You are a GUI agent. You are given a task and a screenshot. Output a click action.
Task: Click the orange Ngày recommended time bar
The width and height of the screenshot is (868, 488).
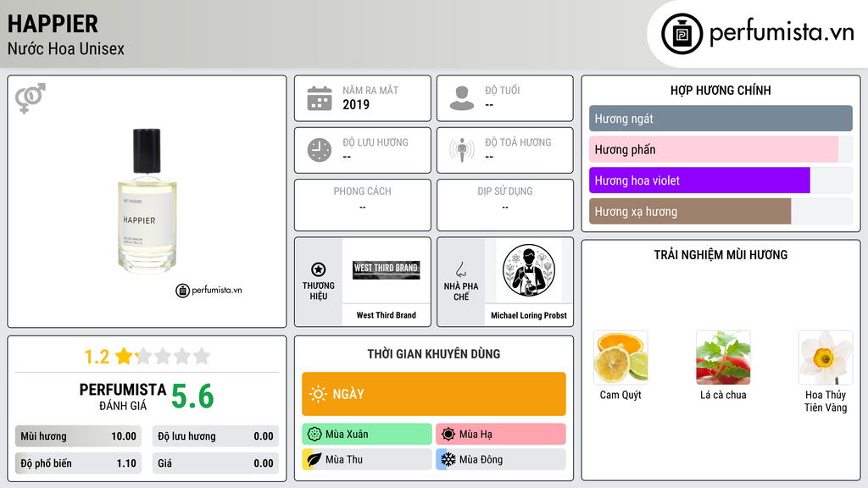pos(434,394)
